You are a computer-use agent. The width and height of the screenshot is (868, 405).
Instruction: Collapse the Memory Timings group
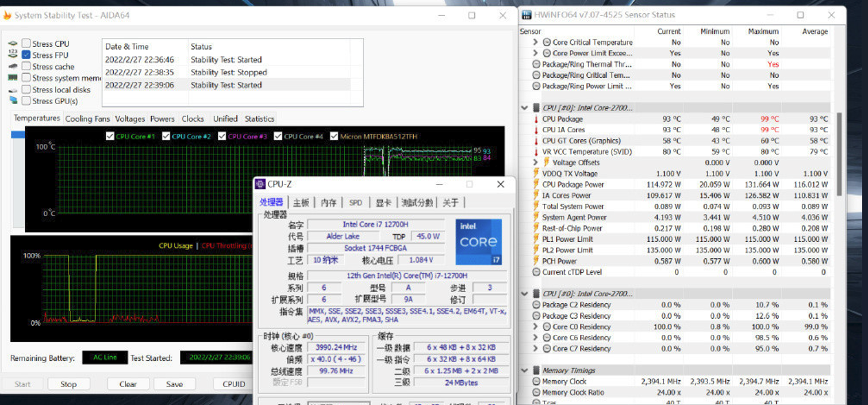[x=524, y=370]
